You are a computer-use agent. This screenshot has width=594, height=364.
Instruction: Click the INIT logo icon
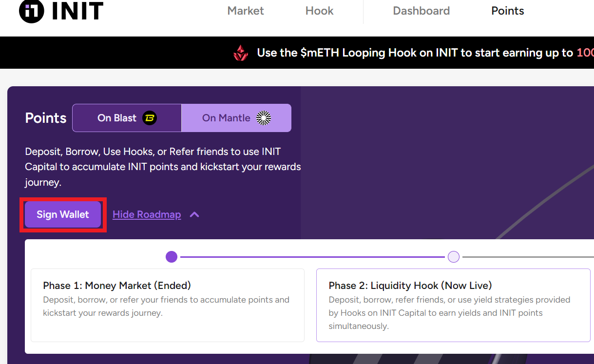(x=32, y=11)
